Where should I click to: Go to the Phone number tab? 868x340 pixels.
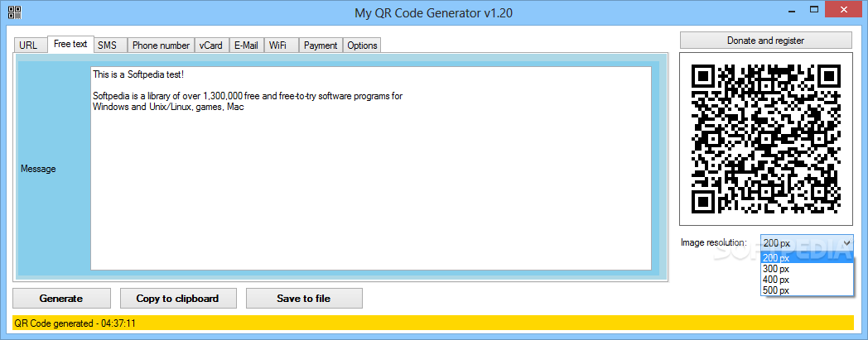[161, 45]
